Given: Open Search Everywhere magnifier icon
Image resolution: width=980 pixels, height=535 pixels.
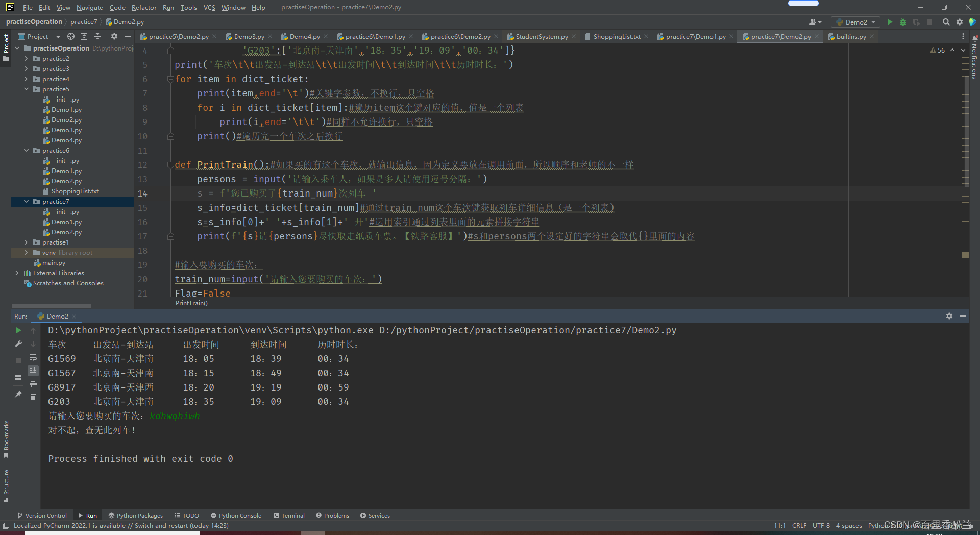Looking at the screenshot, I should pyautogui.click(x=946, y=22).
